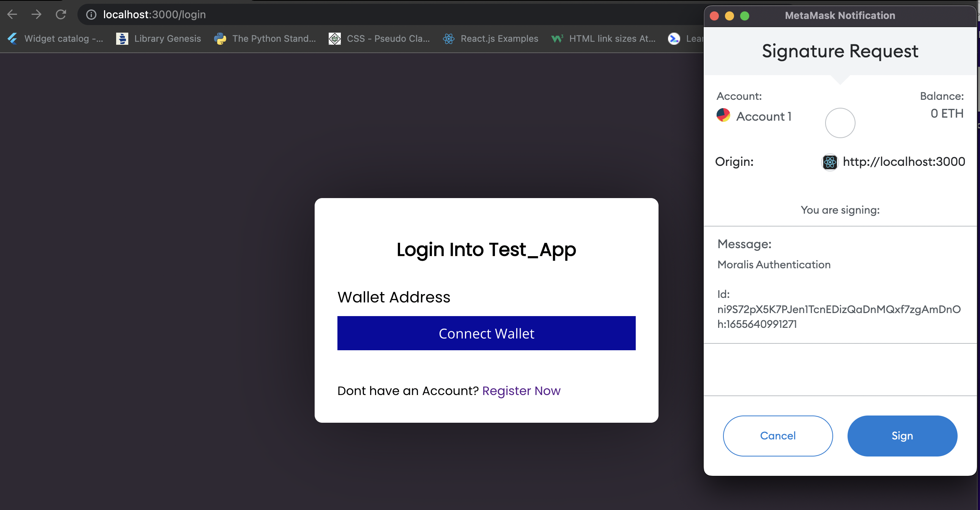Minimize the MetaMask Notification window

coord(729,16)
